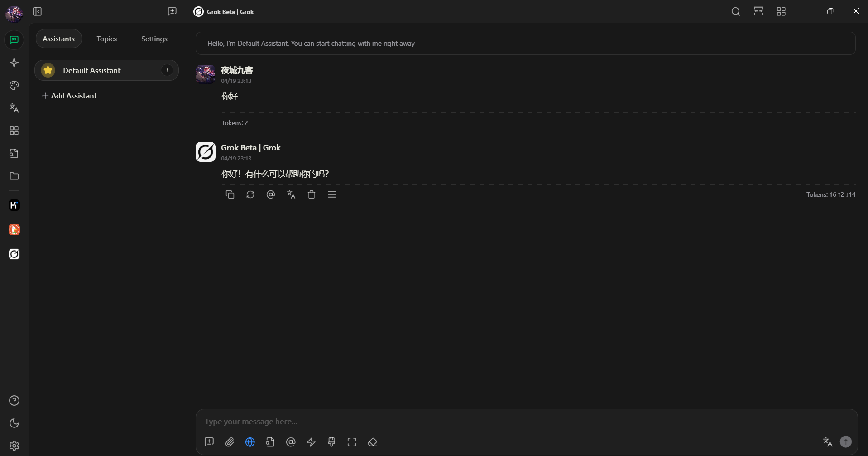Click the 夜城九客 user avatar in the chat
868x456 pixels.
[x=206, y=74]
